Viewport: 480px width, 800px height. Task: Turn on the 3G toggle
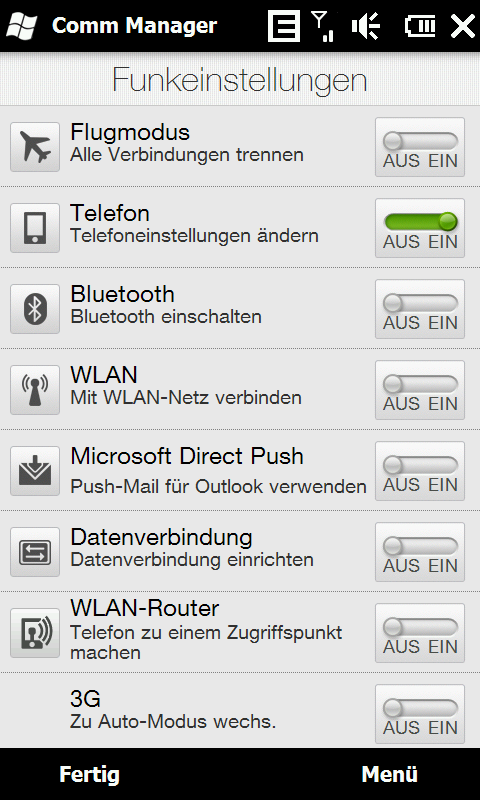coord(420,714)
